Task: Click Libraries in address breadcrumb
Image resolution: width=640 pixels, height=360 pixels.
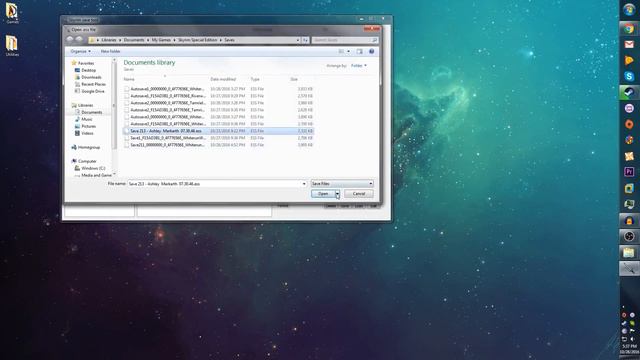Action: point(109,40)
